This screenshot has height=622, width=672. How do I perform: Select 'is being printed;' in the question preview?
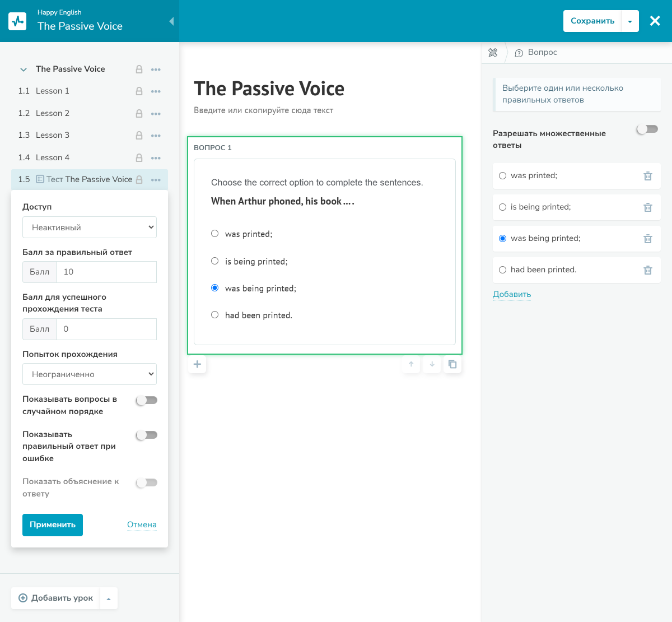tap(214, 261)
